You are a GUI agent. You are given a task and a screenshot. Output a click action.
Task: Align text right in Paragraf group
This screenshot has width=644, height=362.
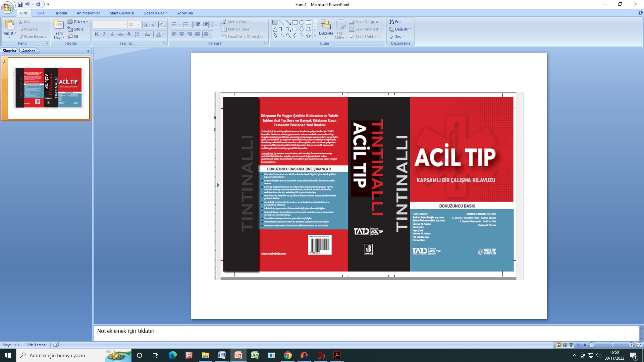point(190,34)
